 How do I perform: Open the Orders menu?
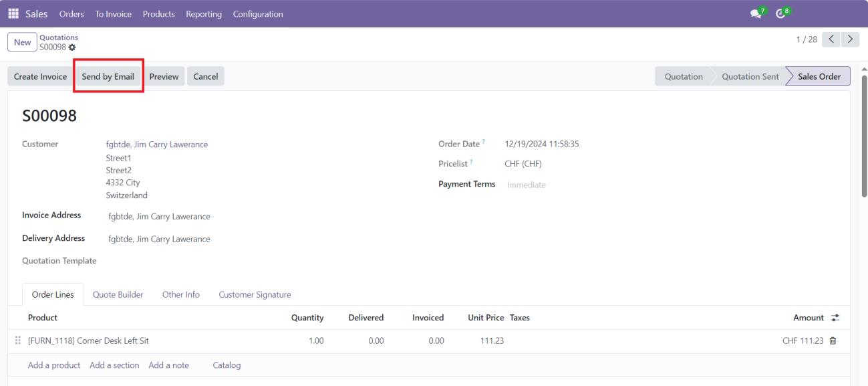[71, 14]
